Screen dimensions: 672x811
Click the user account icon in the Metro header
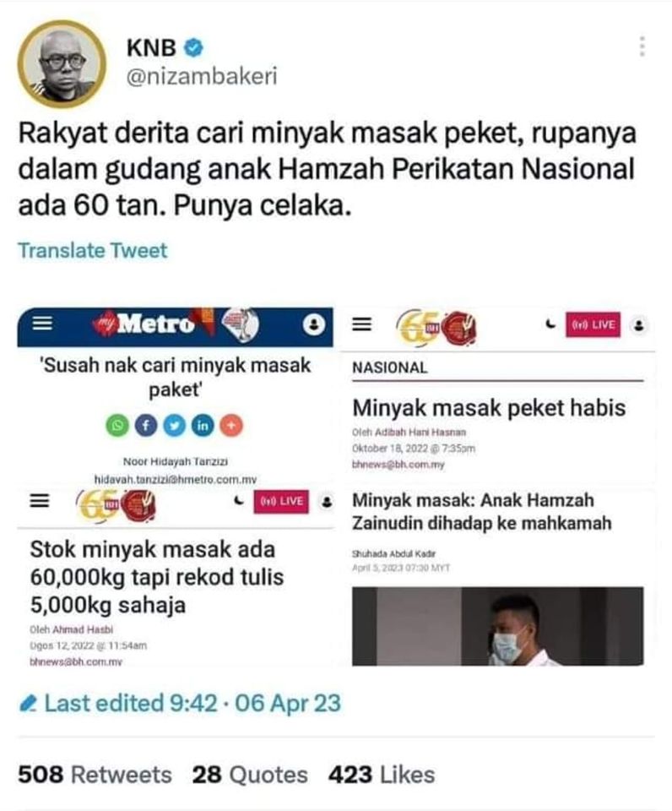pyautogui.click(x=314, y=324)
